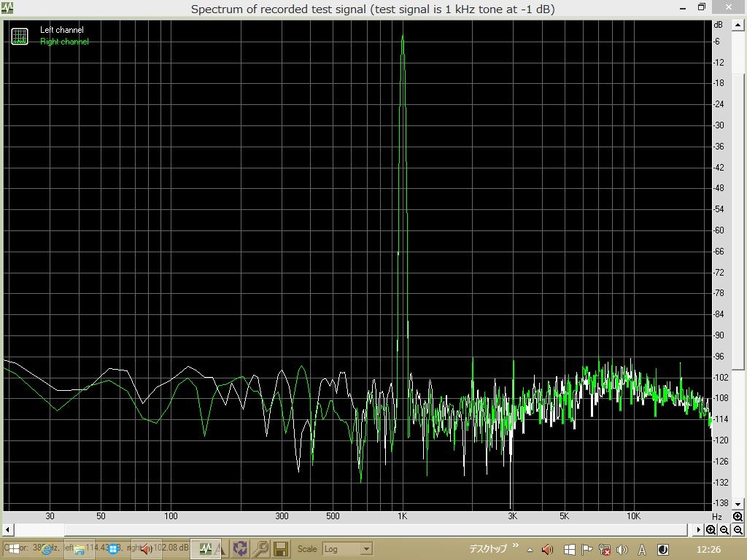Image resolution: width=747 pixels, height=560 pixels.
Task: Click the dB unit label at top right
Action: coord(719,25)
